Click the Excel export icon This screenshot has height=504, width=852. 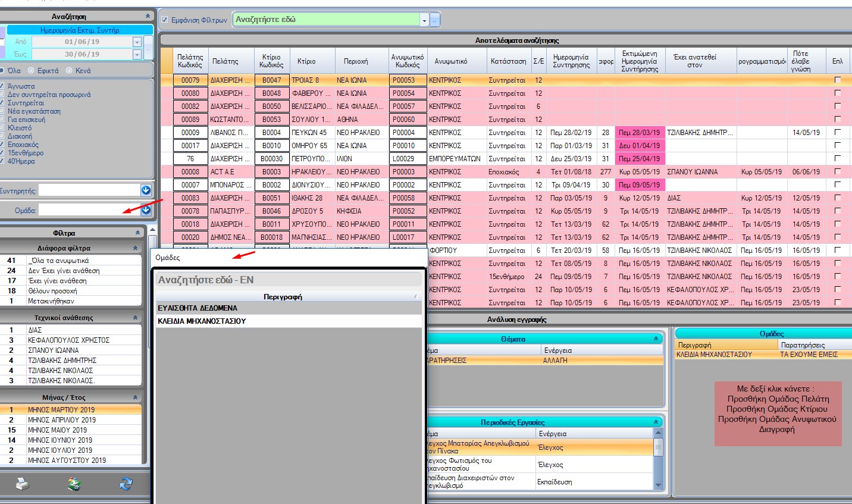pos(74,484)
